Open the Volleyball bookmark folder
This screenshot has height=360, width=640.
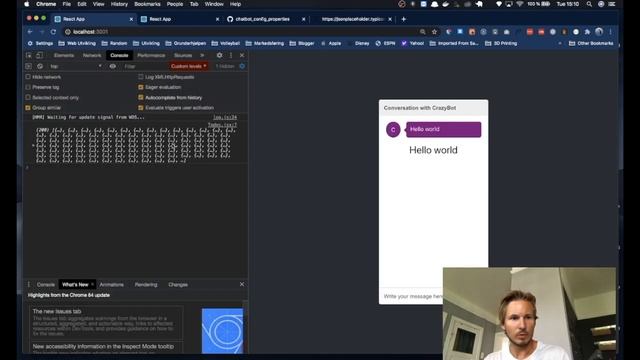click(x=225, y=43)
